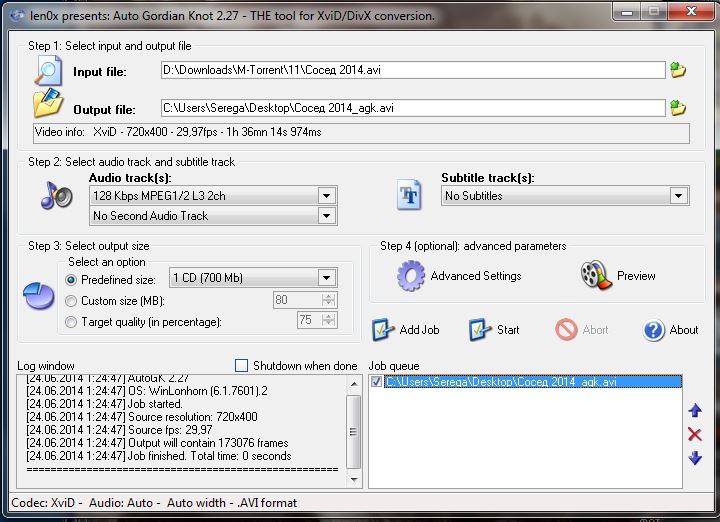Click the blue About question icon
The height and width of the screenshot is (522, 720).
(x=653, y=330)
